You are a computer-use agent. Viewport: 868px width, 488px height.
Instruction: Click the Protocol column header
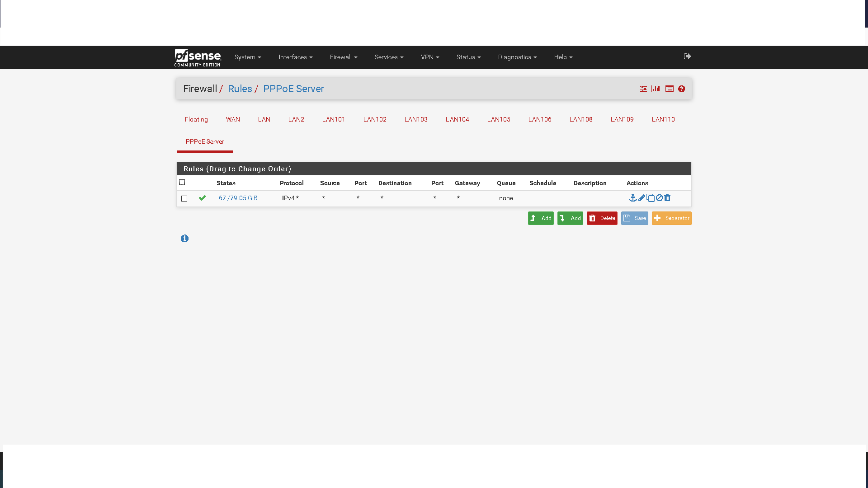click(x=292, y=183)
